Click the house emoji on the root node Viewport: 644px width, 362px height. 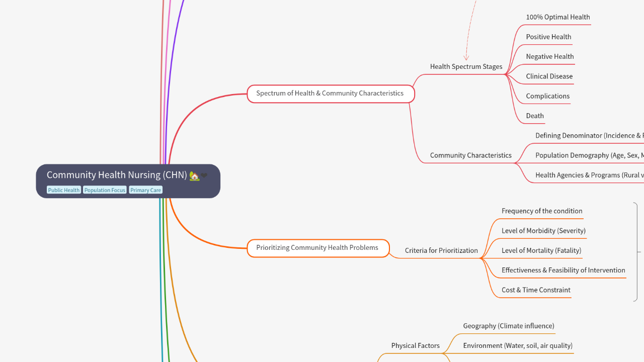pyautogui.click(x=194, y=175)
